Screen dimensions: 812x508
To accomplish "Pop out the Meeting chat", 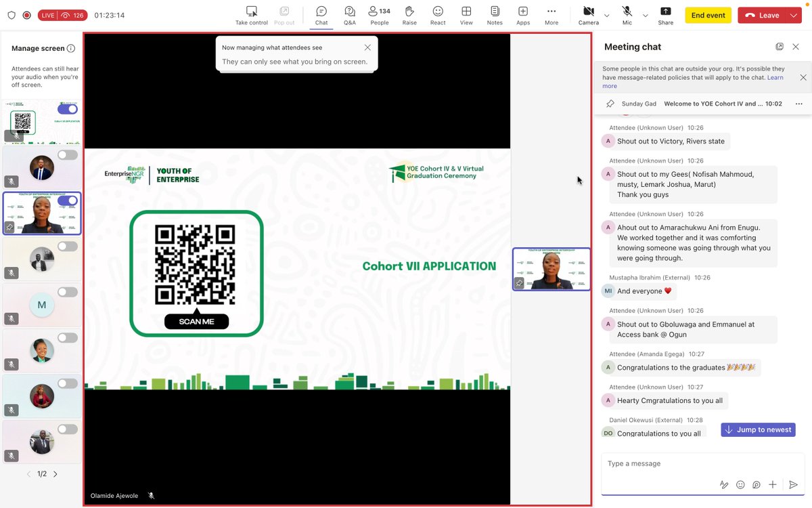I will [780, 47].
